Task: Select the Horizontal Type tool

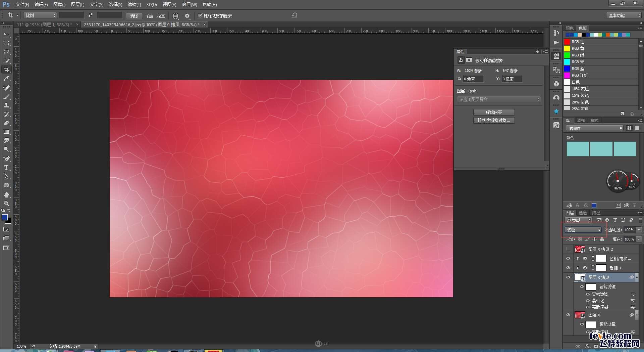Action: coord(6,168)
